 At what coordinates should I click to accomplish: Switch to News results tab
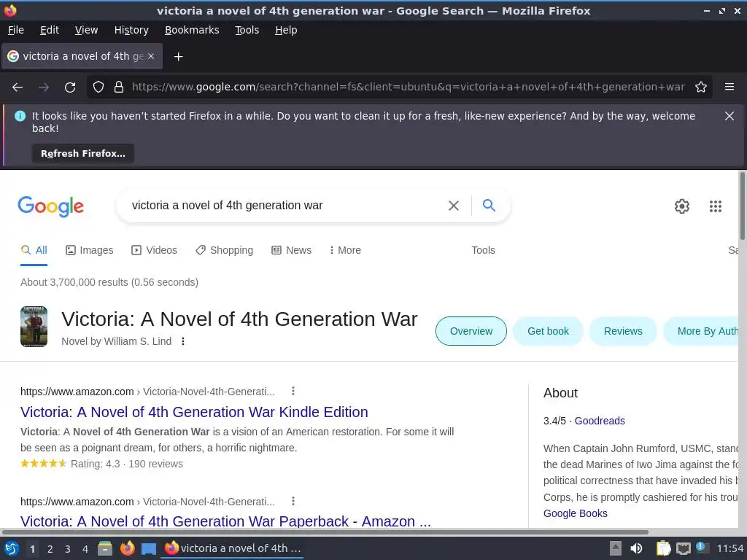tap(291, 251)
